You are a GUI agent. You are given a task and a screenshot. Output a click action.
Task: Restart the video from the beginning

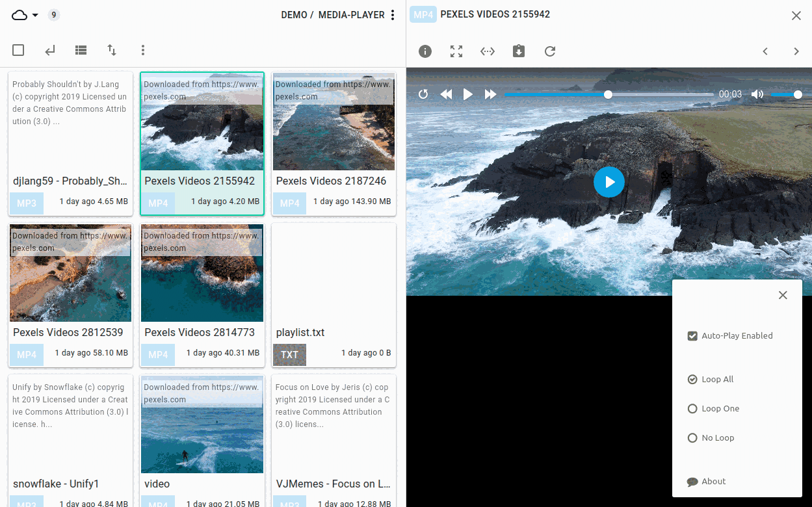coord(423,94)
